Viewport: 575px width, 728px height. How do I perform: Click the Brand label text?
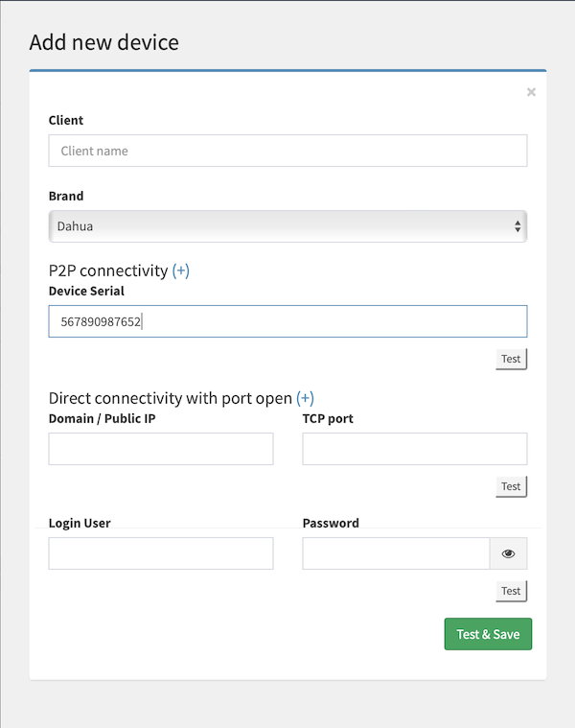(x=66, y=196)
